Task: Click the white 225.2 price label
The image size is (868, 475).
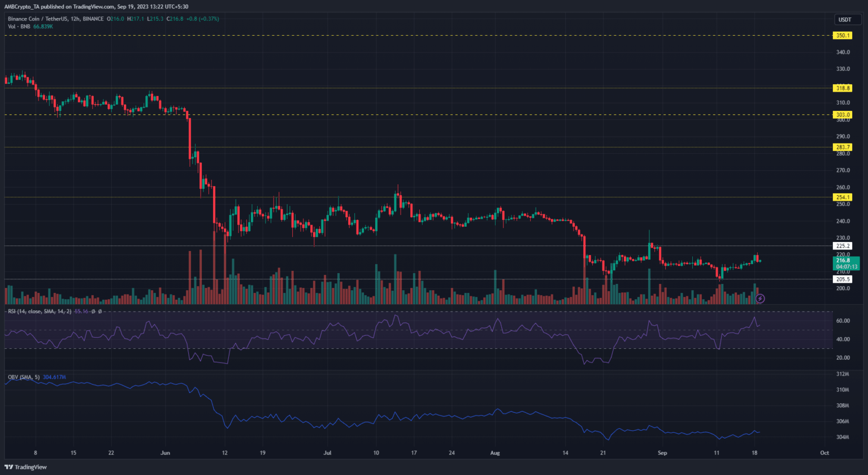Action: coord(843,246)
